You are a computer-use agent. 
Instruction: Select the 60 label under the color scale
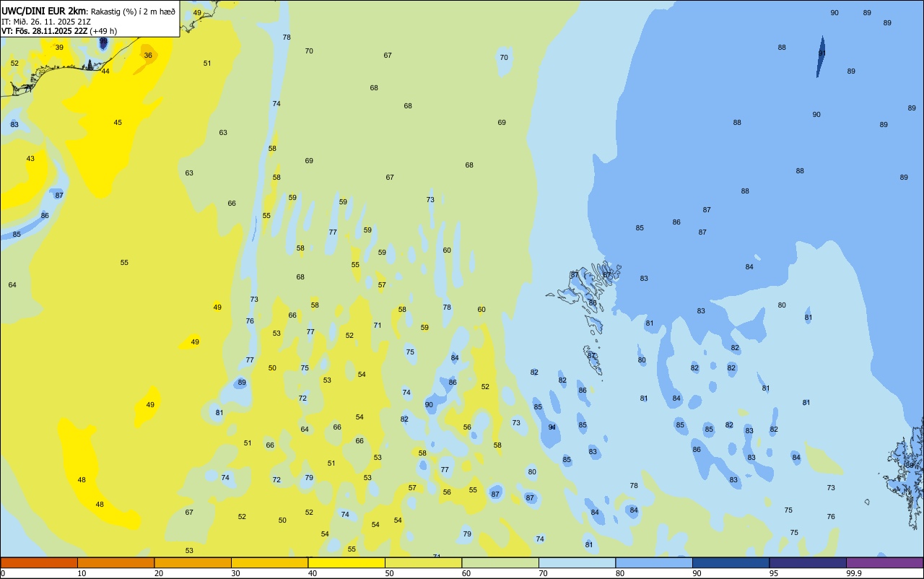(x=466, y=573)
